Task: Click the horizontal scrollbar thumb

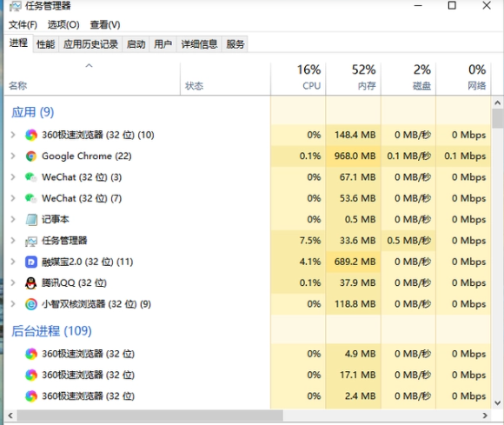Action: 150,415
